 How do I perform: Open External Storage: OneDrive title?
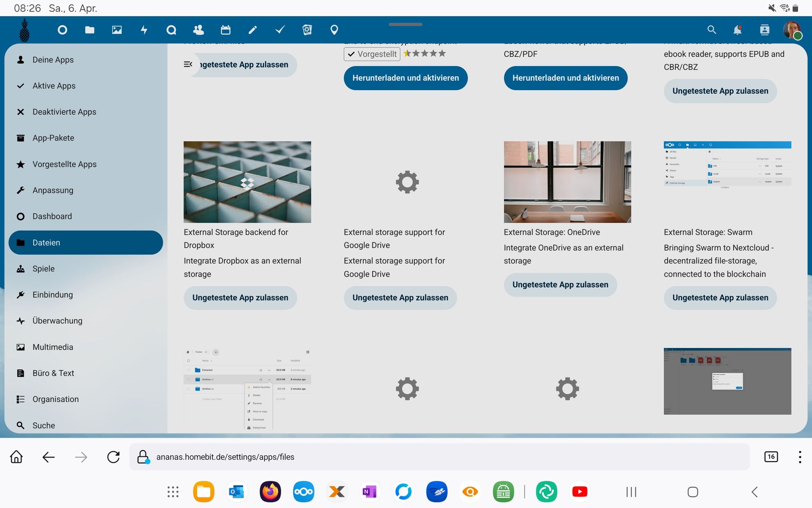pos(552,232)
